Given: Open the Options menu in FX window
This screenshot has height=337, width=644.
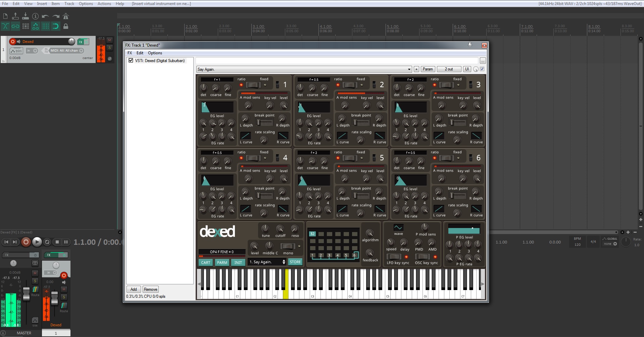Looking at the screenshot, I should tap(155, 53).
